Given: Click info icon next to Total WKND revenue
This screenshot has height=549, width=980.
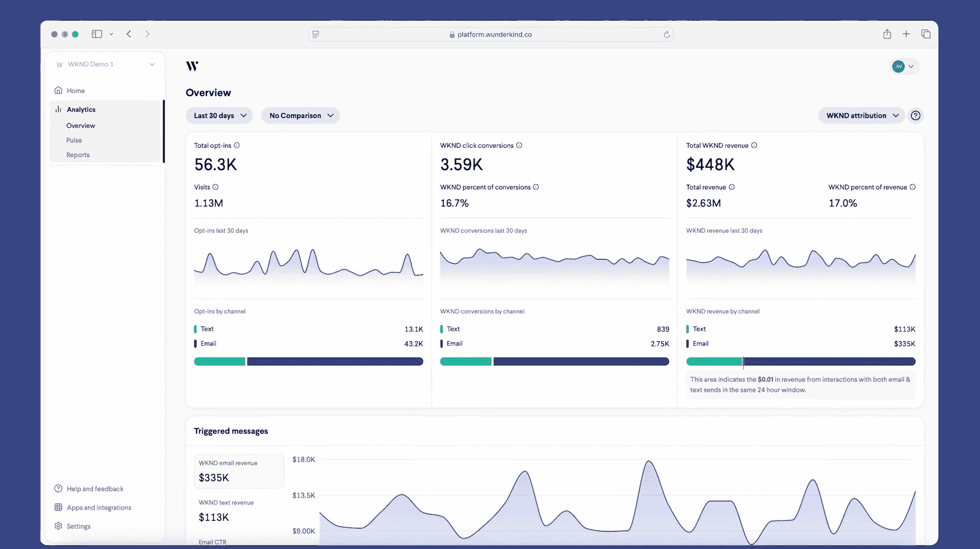Looking at the screenshot, I should (754, 145).
